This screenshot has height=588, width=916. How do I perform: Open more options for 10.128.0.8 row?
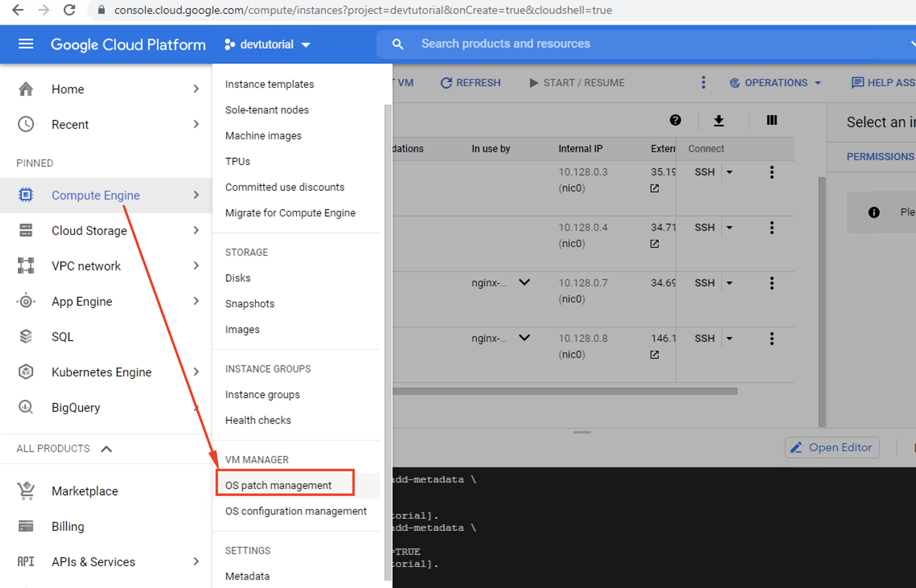[x=772, y=339]
